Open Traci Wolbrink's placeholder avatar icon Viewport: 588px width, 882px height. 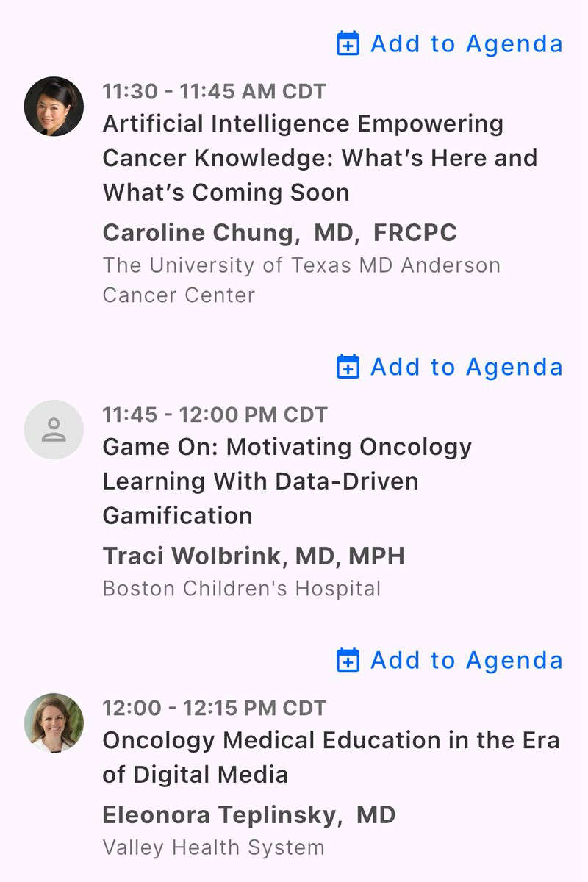(54, 430)
